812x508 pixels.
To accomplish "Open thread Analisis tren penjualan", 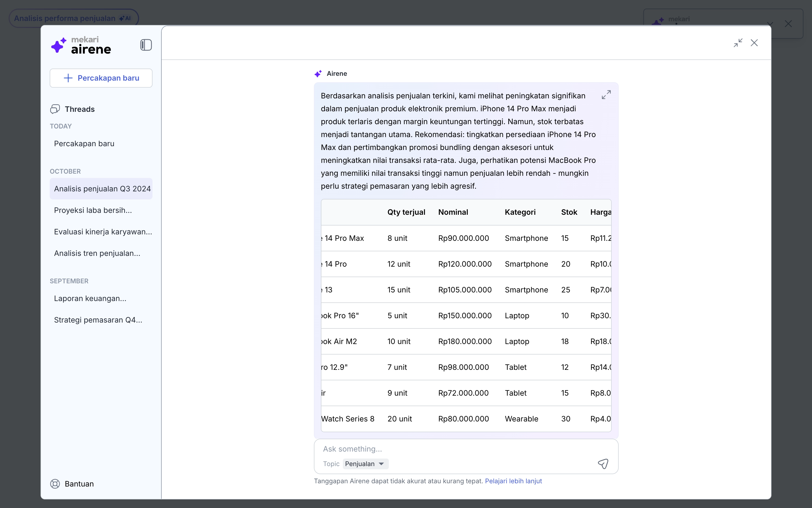I will pos(101,253).
